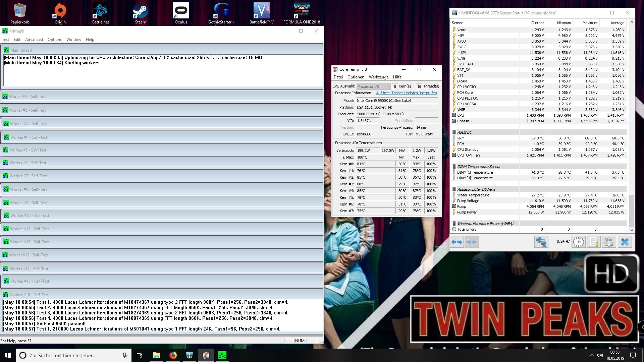
Task: Open Prime95 Edit menu
Action: point(17,39)
